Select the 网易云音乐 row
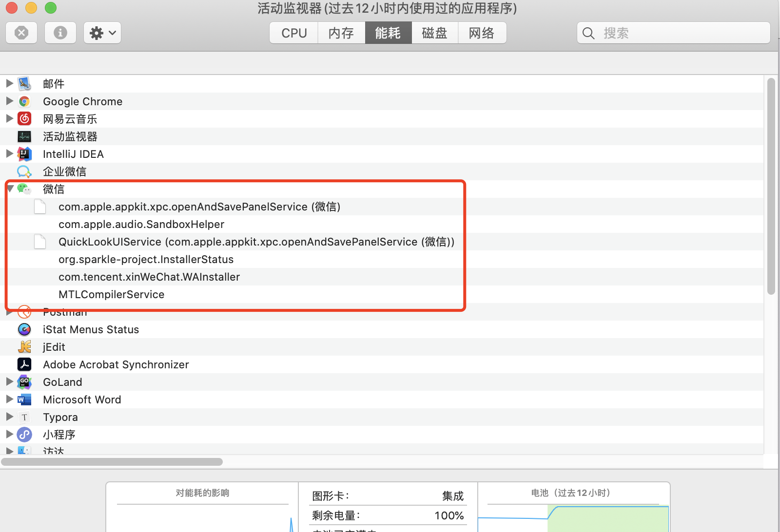780x532 pixels. tap(382, 119)
